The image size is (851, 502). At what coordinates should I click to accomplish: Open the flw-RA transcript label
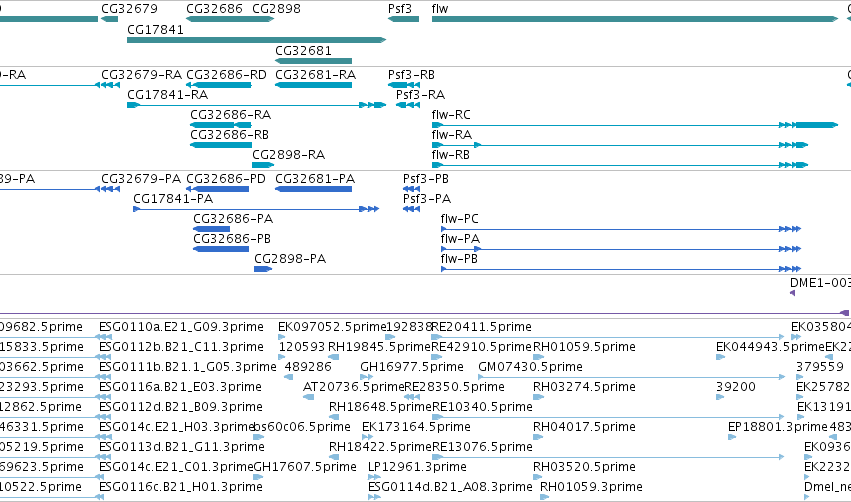452,135
